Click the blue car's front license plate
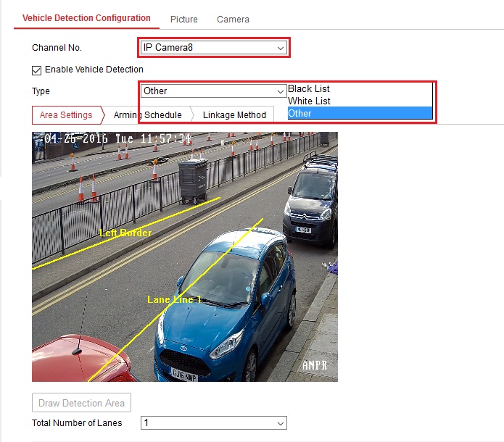Image resolution: width=504 pixels, height=442 pixels. pyautogui.click(x=183, y=375)
